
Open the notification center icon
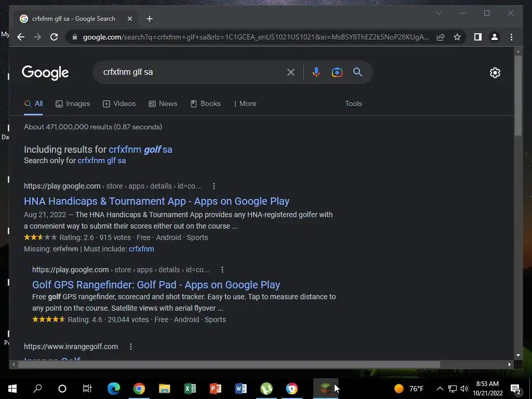click(516, 389)
